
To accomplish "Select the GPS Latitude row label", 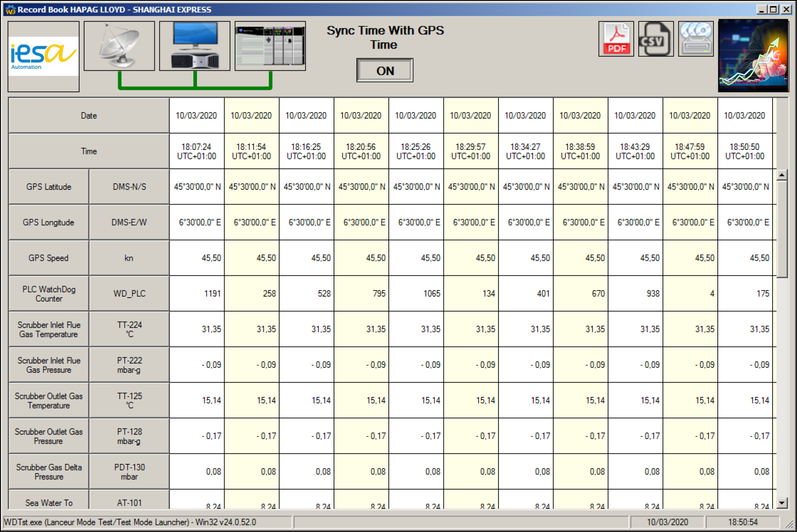I will pos(49,187).
